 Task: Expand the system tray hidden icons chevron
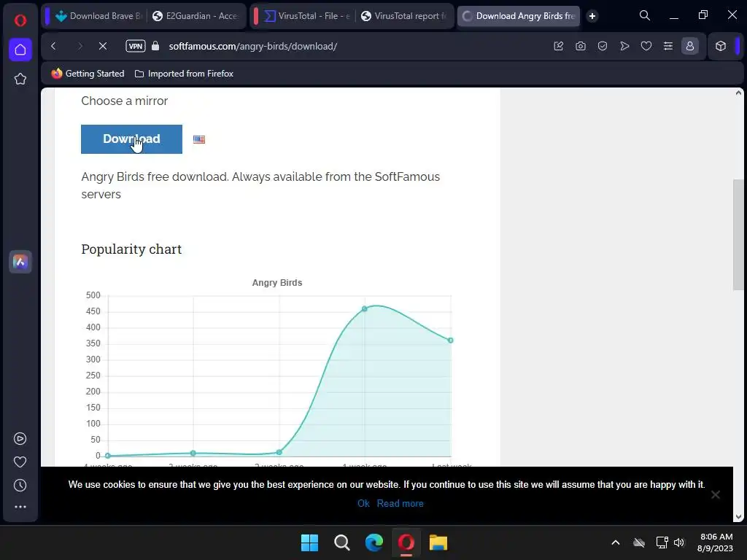coord(616,542)
